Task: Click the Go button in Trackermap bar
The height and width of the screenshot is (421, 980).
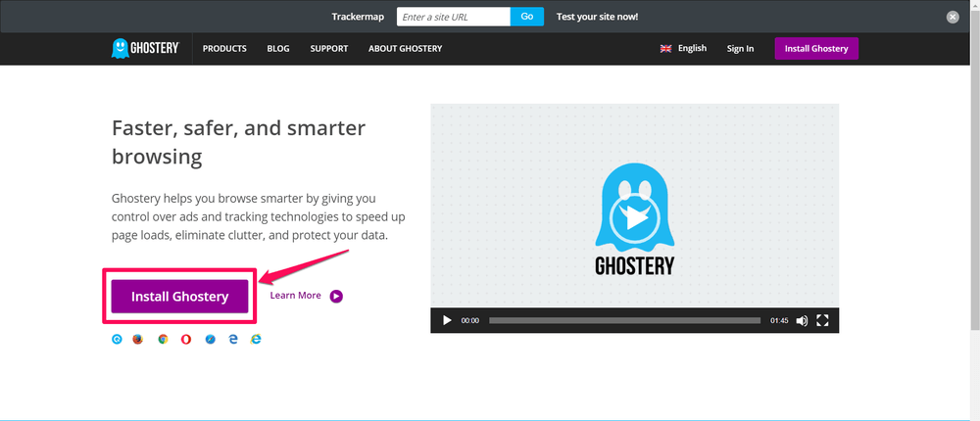Action: pos(527,17)
